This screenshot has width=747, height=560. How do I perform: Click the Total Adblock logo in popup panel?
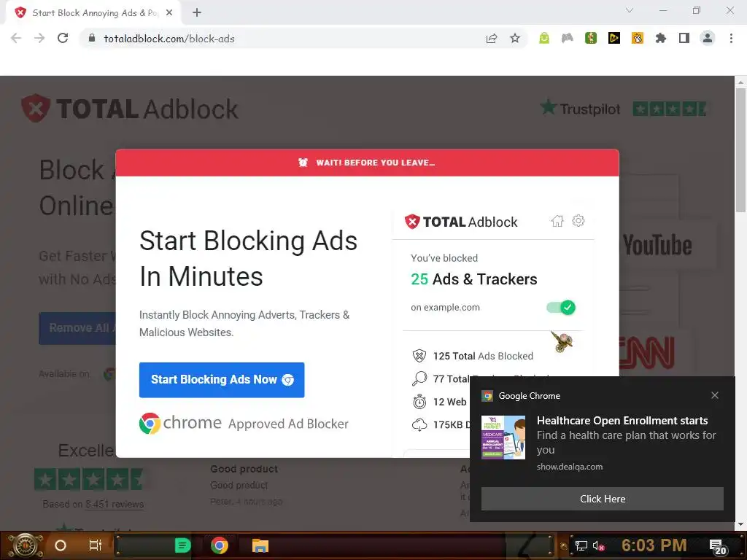click(461, 222)
